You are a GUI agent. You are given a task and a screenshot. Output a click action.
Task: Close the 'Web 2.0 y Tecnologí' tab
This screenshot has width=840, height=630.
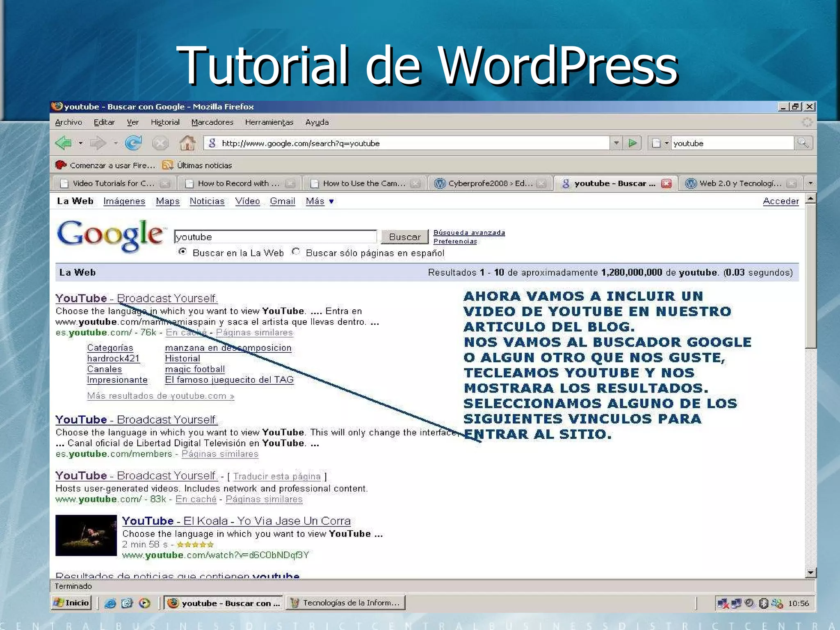(792, 183)
